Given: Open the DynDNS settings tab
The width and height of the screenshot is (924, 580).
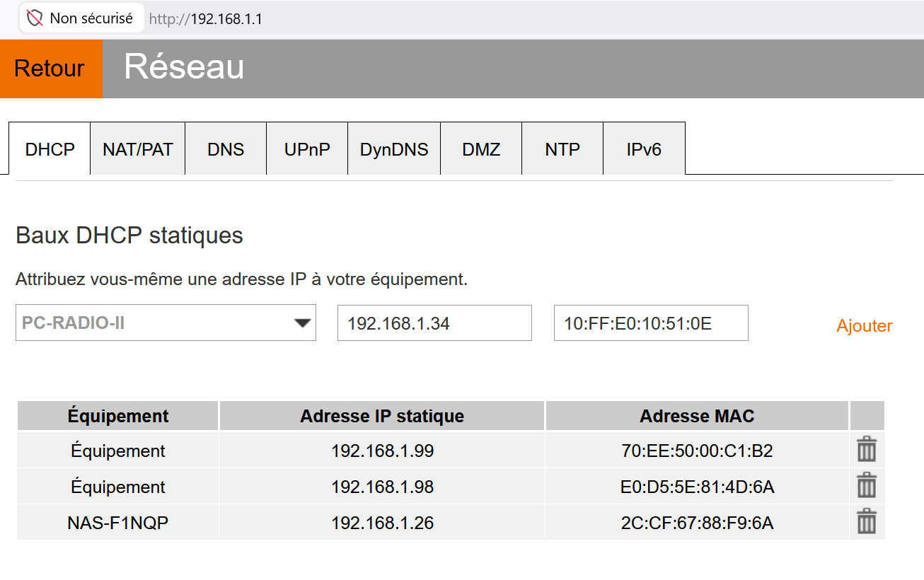Looking at the screenshot, I should 393,149.
